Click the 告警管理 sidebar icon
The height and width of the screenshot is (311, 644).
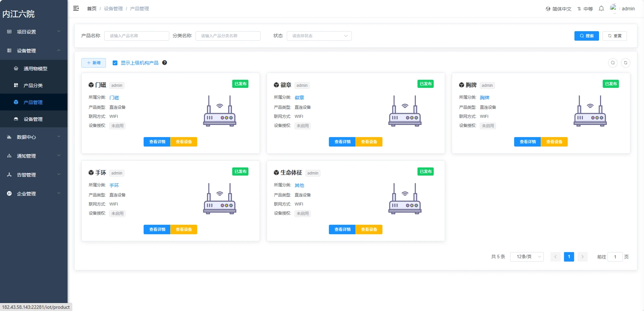[9, 175]
